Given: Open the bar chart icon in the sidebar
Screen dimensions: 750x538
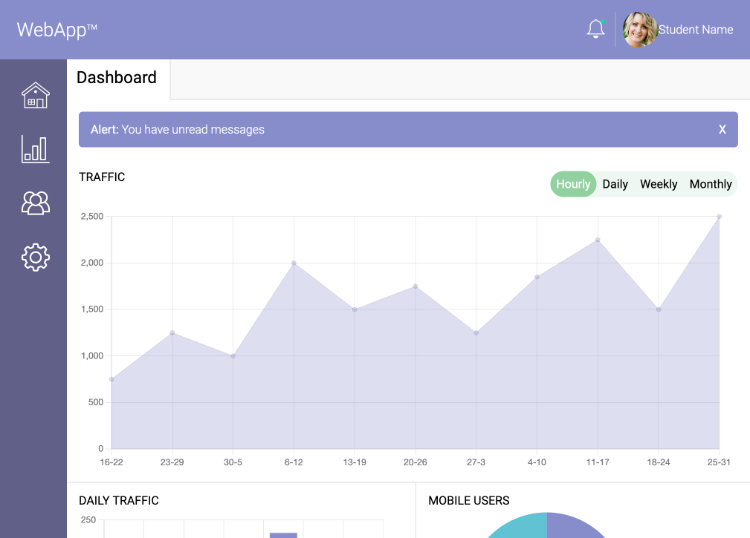Looking at the screenshot, I should coord(35,149).
